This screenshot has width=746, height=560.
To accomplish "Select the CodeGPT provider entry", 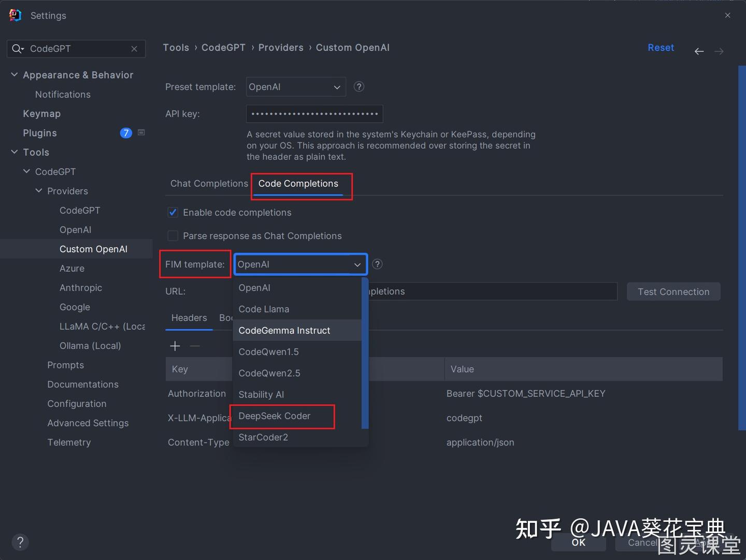I will pyautogui.click(x=80, y=210).
